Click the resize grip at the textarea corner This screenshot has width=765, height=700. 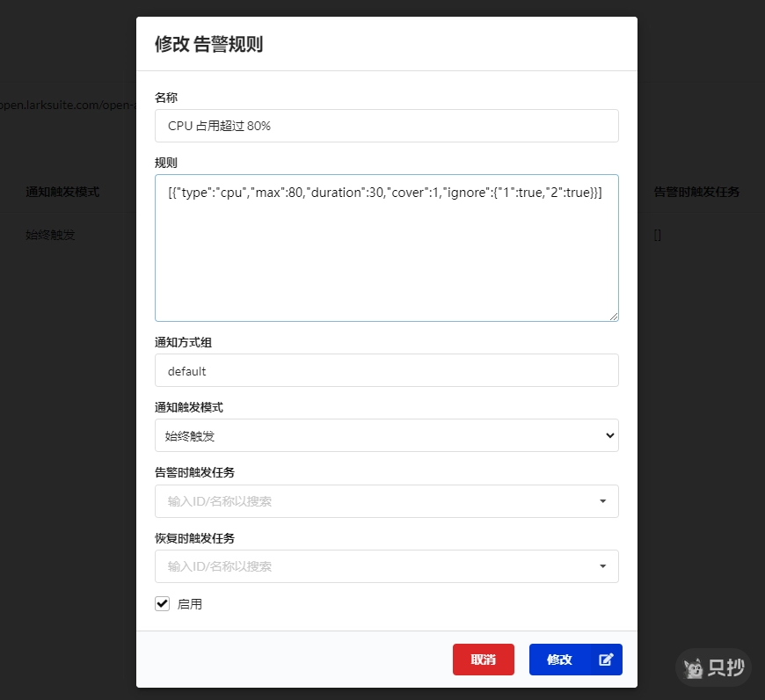(x=615, y=317)
